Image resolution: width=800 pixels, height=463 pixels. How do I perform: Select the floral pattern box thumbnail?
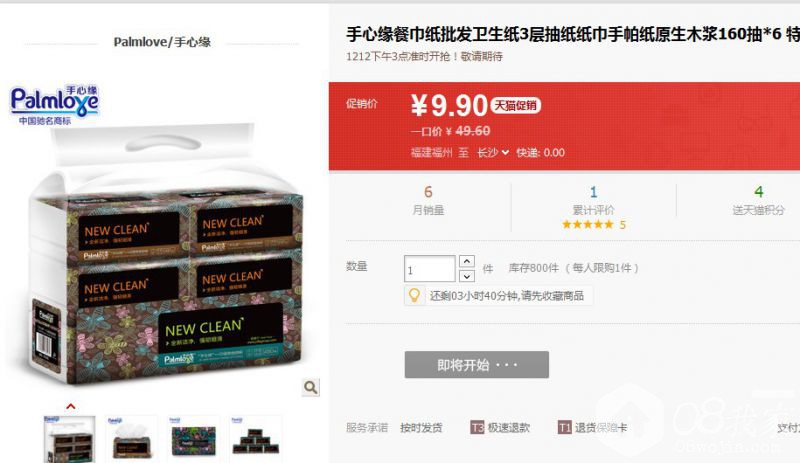click(193, 439)
